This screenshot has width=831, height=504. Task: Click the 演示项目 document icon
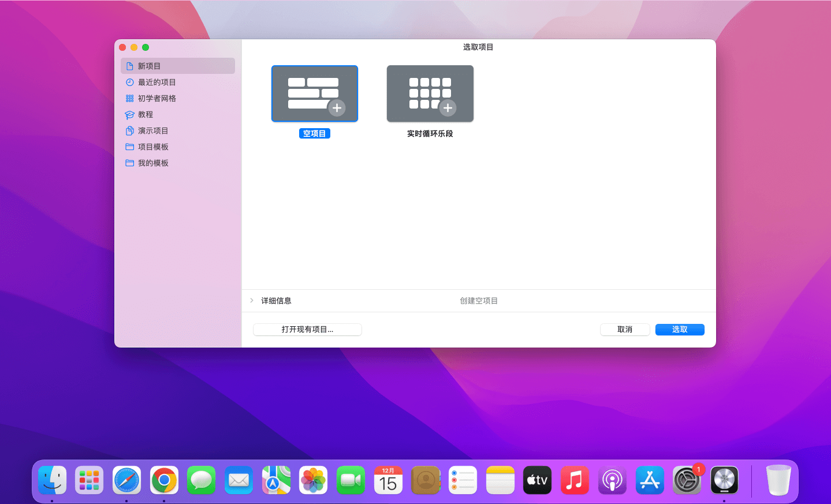click(130, 130)
